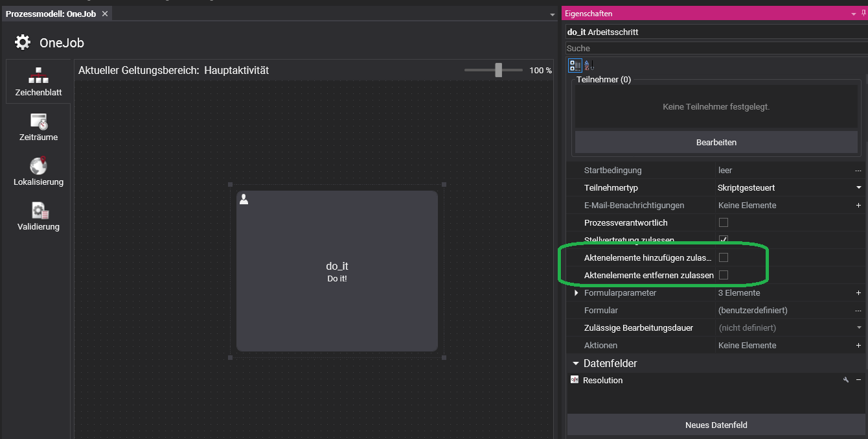Click the '(benutzerdefiniert)' Formular value
Screen dimensions: 868x439
click(753, 311)
